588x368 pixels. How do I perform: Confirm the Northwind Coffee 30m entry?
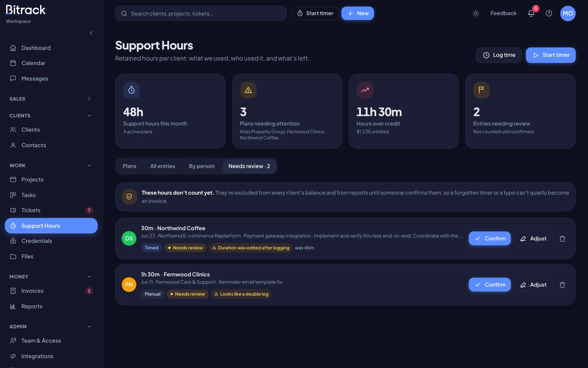click(x=490, y=239)
